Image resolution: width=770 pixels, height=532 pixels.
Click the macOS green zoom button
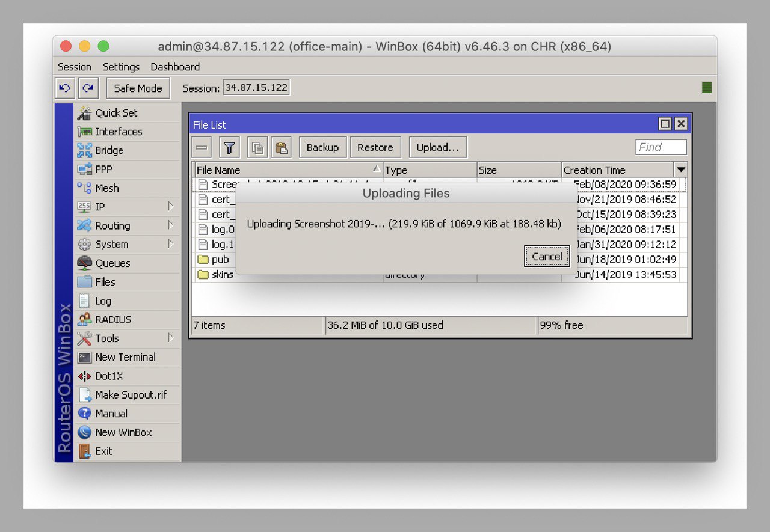coord(103,46)
